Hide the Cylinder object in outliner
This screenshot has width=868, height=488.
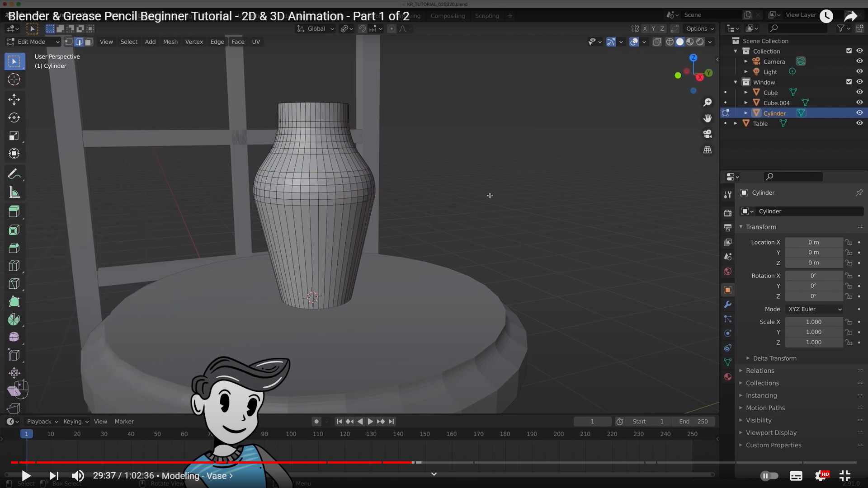pyautogui.click(x=859, y=113)
